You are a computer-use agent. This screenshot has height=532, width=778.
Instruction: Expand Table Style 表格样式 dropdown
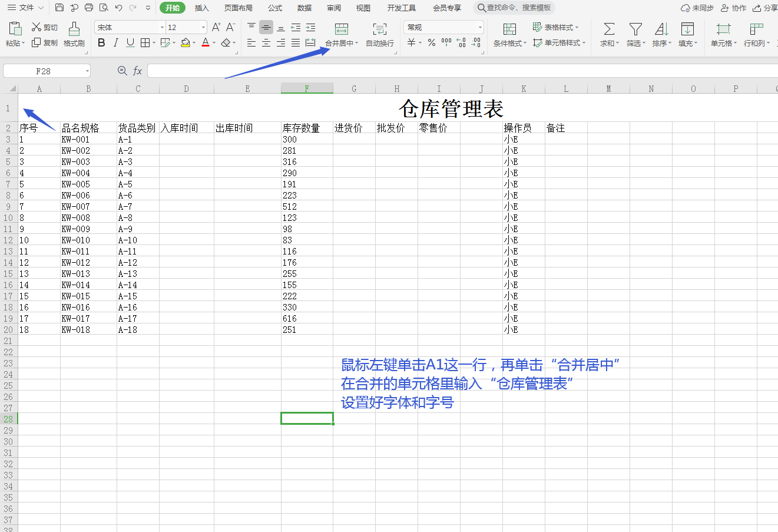tap(577, 28)
